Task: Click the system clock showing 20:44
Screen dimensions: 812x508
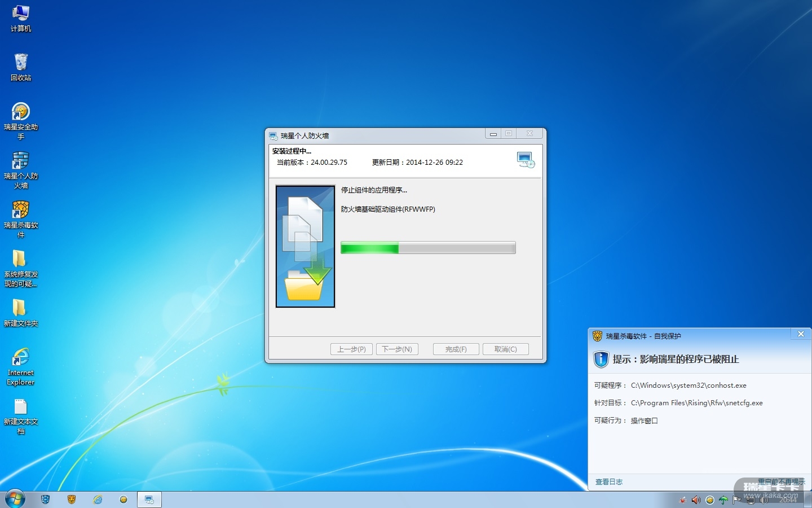Action: (788, 500)
